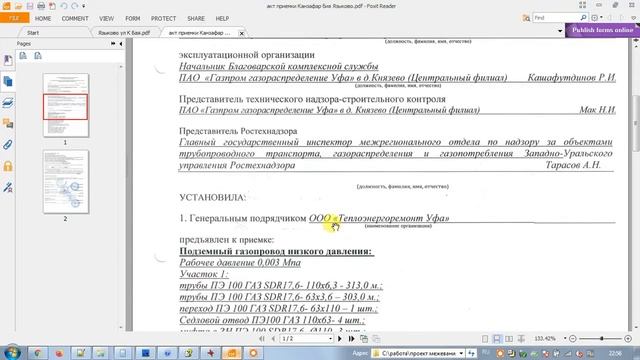Click the Publish forms online banner
The height and width of the screenshot is (360, 640).
tap(602, 30)
